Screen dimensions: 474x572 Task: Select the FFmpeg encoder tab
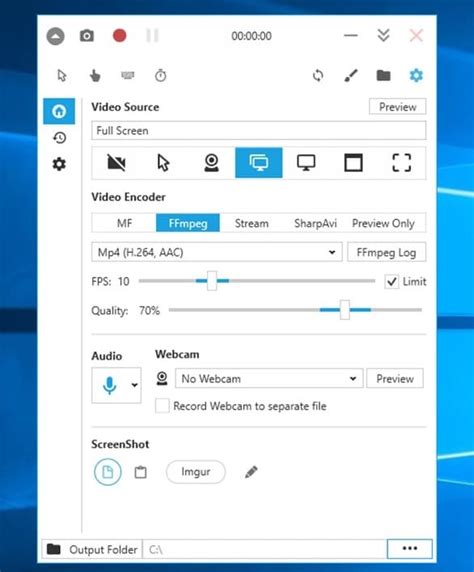(188, 223)
